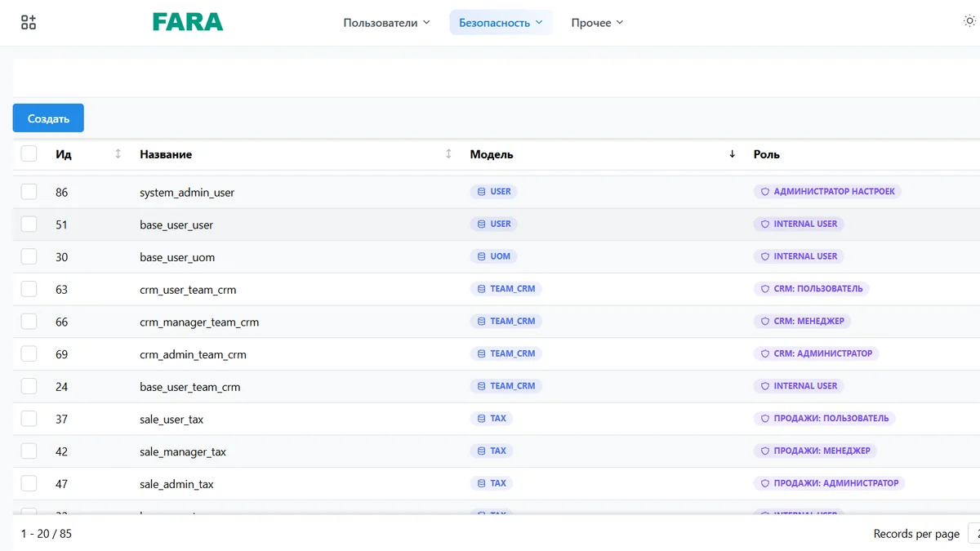Image resolution: width=980 pixels, height=551 pixels.
Task: Click the Ид value 86
Action: 62,193
